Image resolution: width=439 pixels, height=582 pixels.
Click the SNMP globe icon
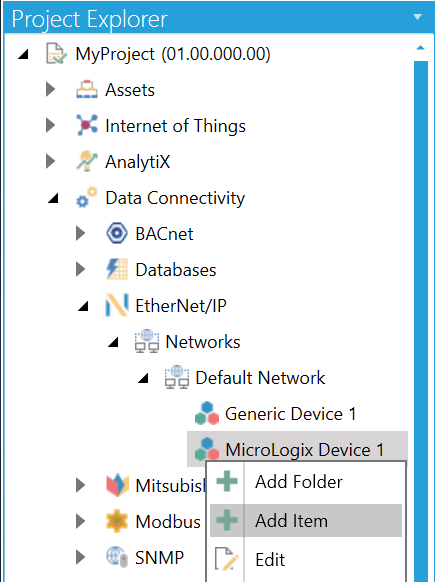point(117,557)
